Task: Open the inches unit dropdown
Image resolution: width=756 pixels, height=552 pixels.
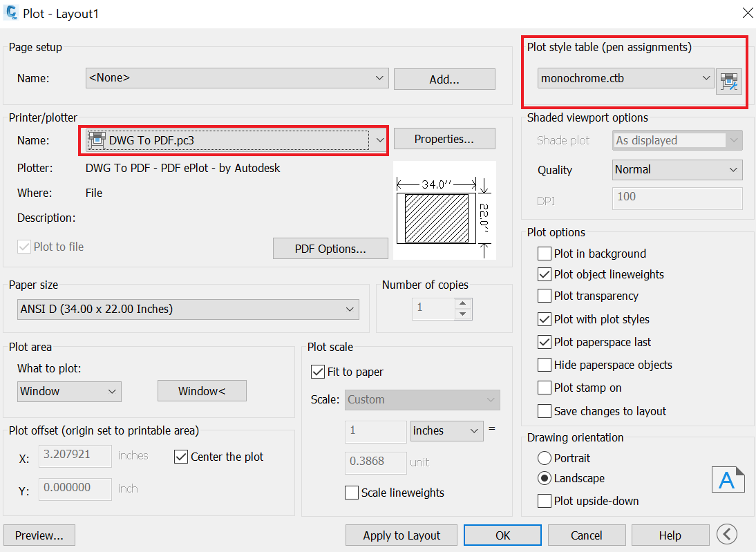Action: coord(446,430)
